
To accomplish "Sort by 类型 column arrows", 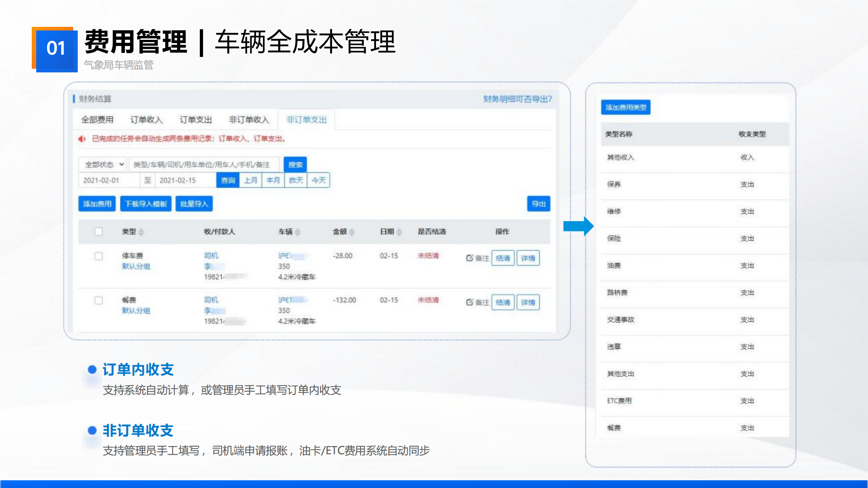I will click(x=141, y=232).
